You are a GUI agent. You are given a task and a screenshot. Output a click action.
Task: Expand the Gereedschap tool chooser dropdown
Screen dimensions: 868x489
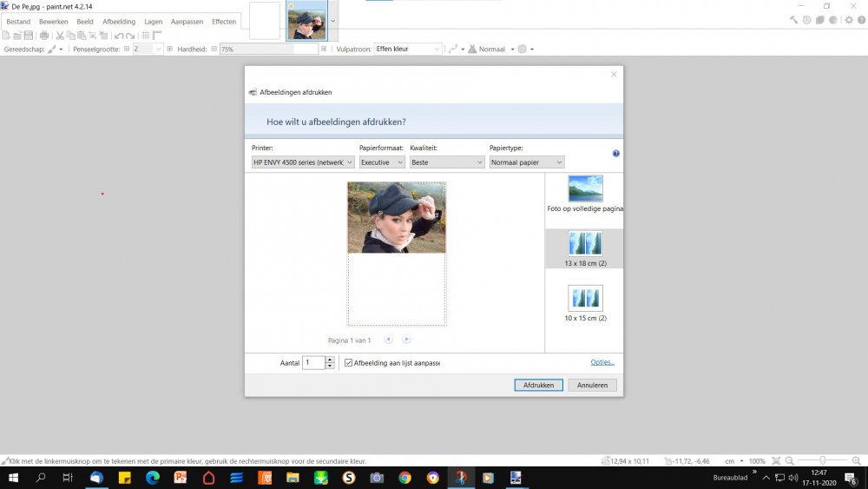pos(61,50)
